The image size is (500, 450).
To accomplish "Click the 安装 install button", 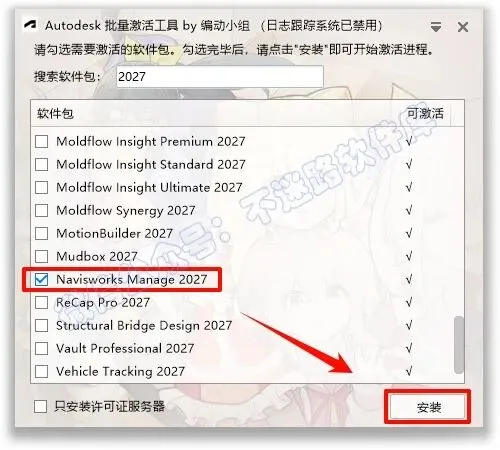I will [428, 407].
